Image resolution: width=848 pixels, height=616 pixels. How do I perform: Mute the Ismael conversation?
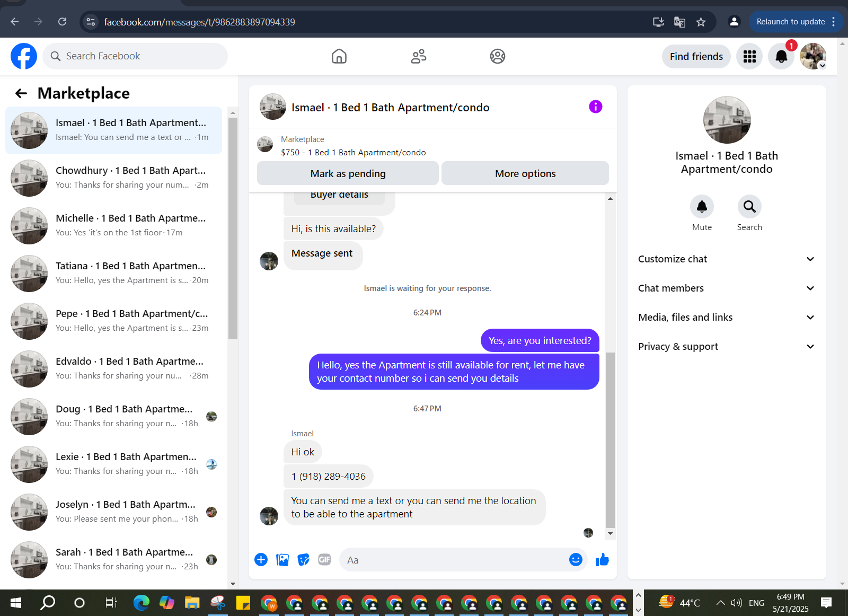[x=702, y=206]
